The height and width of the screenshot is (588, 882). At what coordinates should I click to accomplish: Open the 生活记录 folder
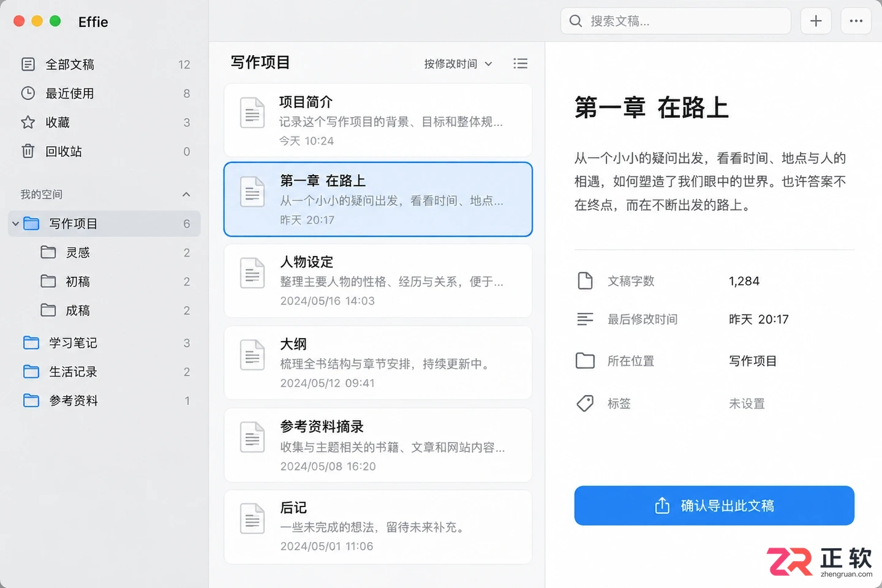click(x=105, y=372)
